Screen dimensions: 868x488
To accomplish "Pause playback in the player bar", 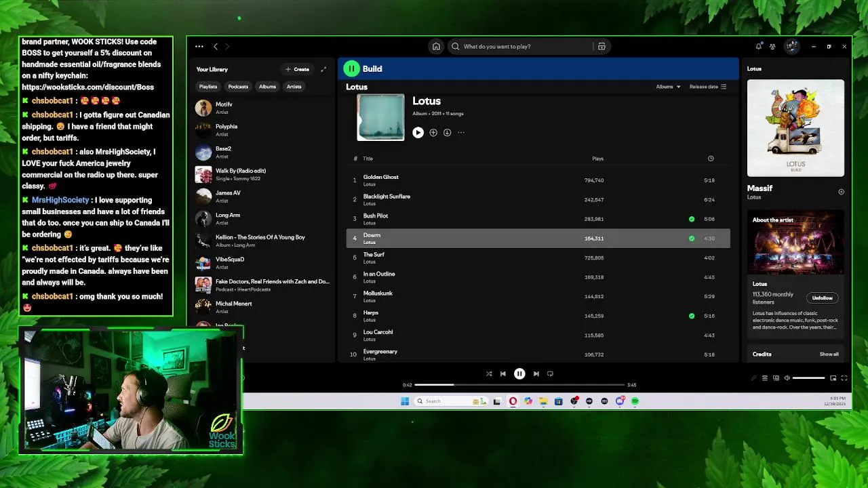I will click(519, 373).
